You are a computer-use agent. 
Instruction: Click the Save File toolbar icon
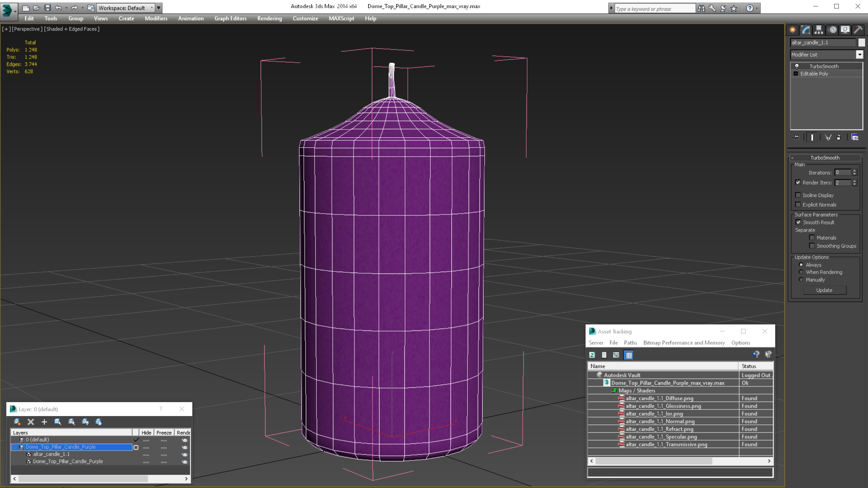tap(48, 8)
